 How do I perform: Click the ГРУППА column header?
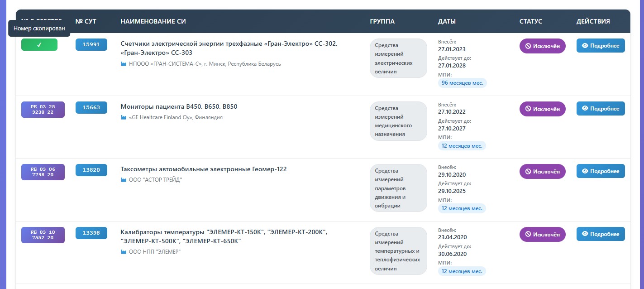pos(382,21)
